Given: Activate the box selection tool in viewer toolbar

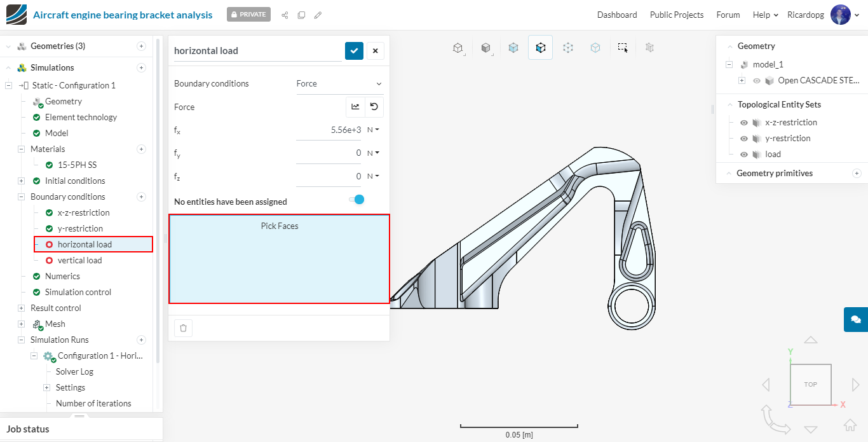Looking at the screenshot, I should point(623,48).
